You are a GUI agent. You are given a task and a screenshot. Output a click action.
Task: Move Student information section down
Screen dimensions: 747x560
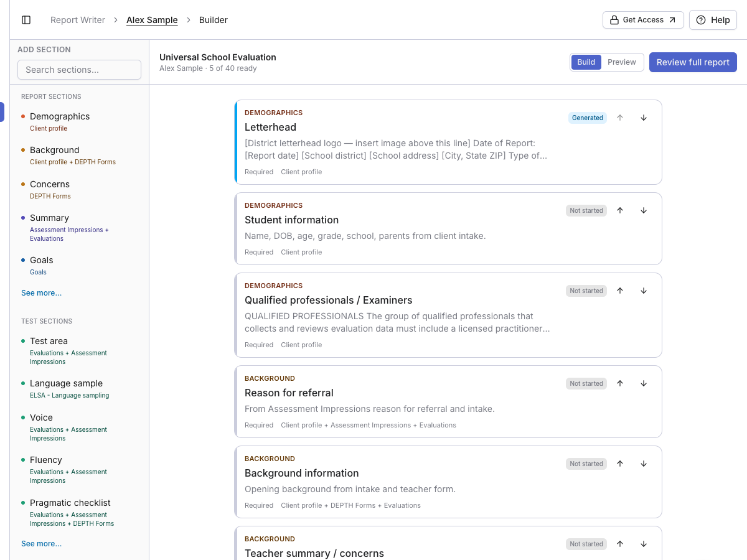644,210
